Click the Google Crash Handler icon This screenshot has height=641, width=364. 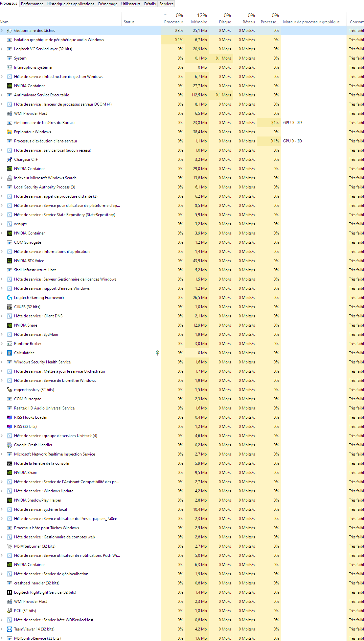(10, 445)
